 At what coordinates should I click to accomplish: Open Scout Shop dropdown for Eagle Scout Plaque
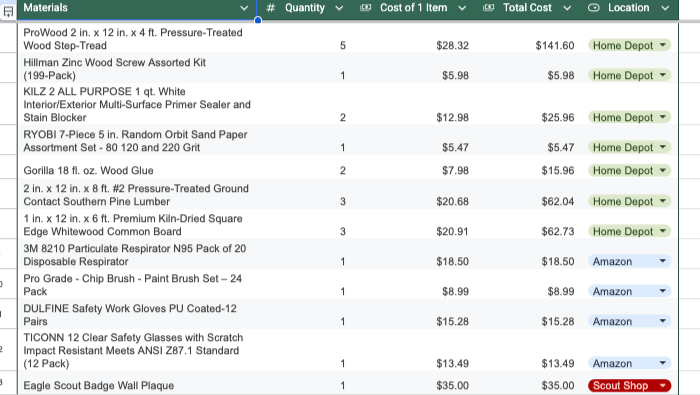662,385
